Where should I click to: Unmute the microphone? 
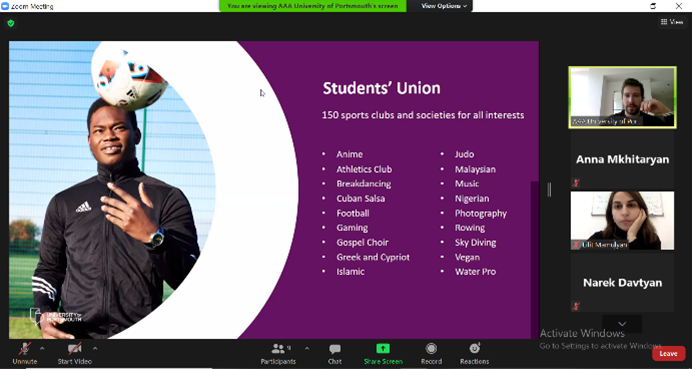click(25, 353)
